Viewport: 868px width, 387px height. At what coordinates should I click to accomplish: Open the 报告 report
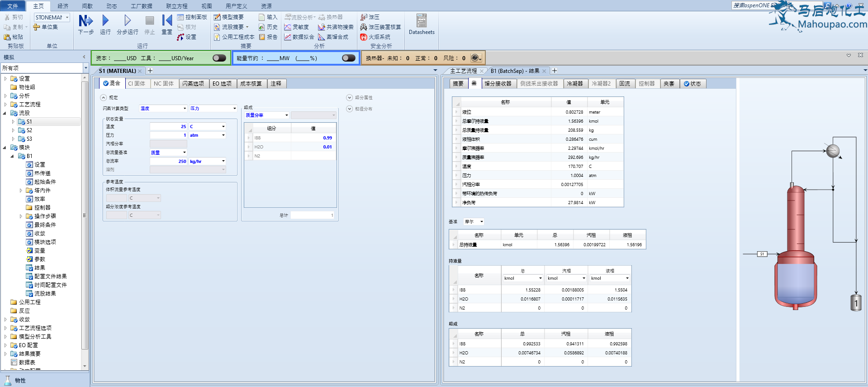268,37
